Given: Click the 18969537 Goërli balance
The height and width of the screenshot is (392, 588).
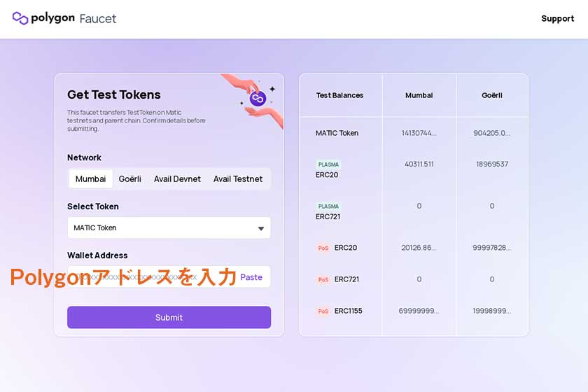Looking at the screenshot, I should tap(492, 164).
